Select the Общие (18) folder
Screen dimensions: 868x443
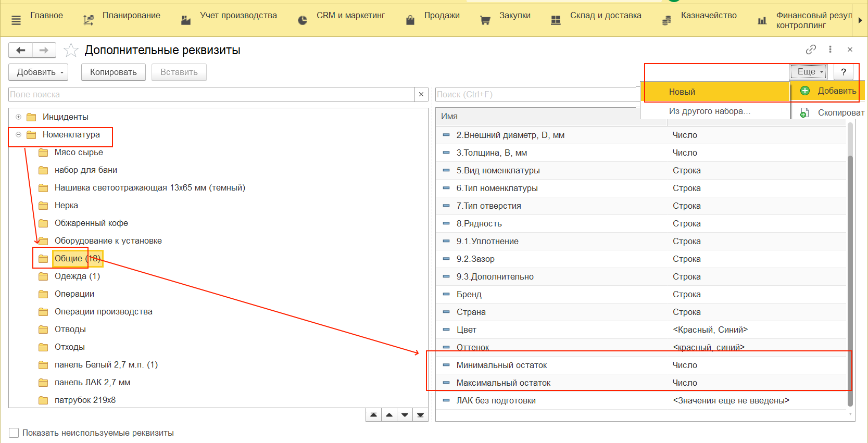point(77,259)
